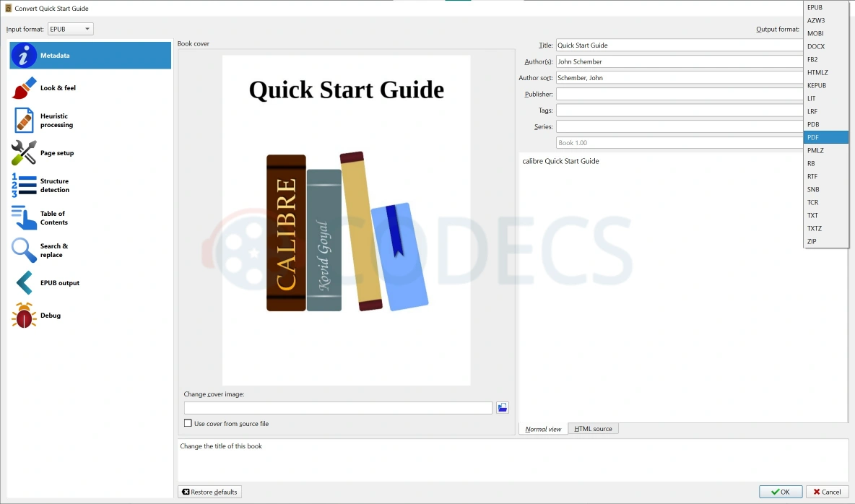
Task: Click the Change cover image path field
Action: [338, 408]
